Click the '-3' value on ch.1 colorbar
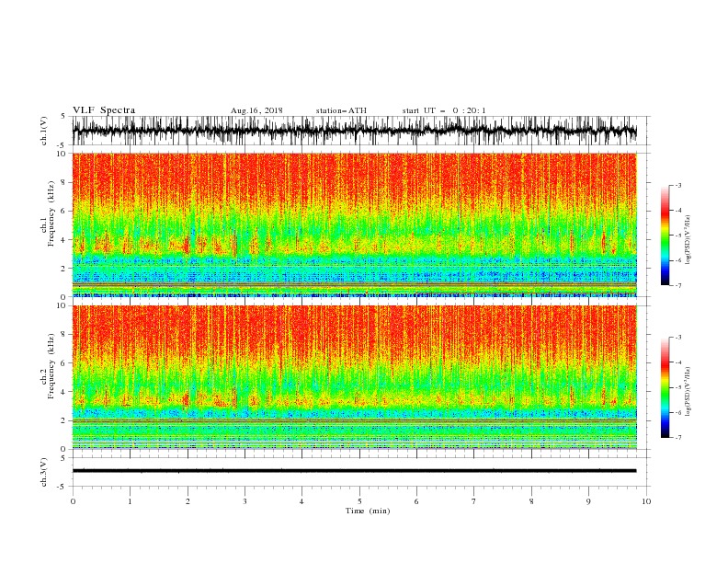728x563 pixels. (677, 185)
